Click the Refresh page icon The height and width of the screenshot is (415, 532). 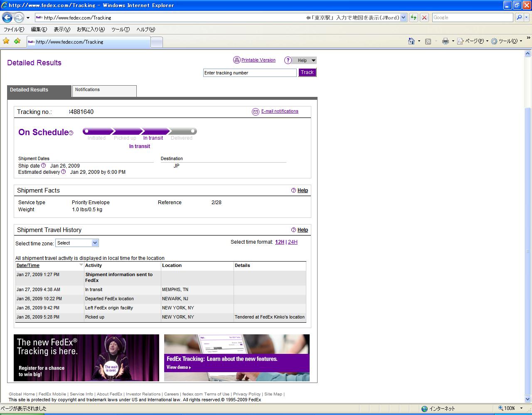(x=414, y=17)
